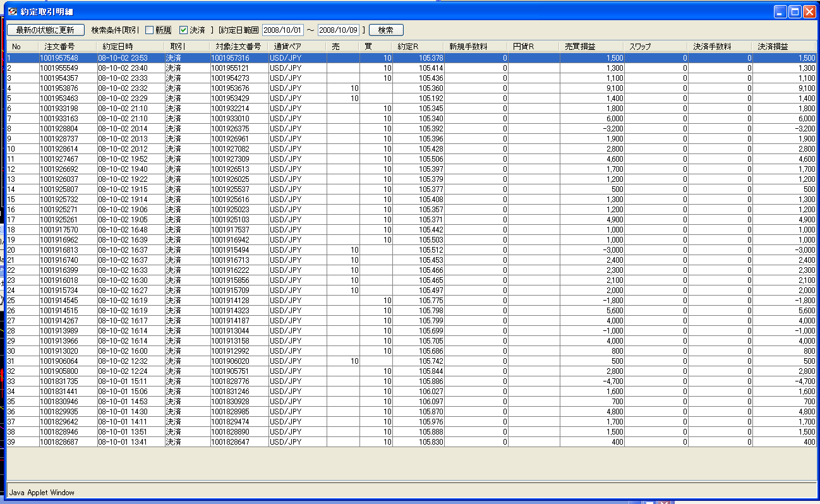Click the 最新の状態に更新 refresh button

[x=45, y=30]
